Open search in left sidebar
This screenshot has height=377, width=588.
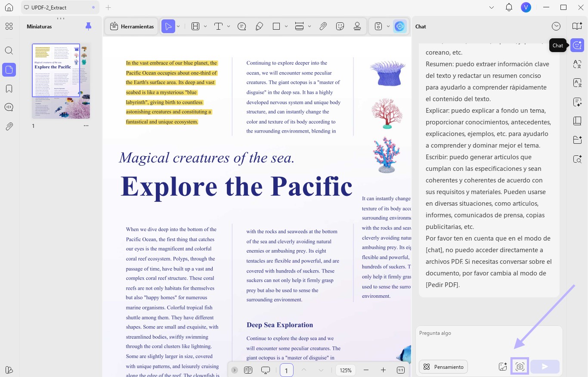coord(9,50)
